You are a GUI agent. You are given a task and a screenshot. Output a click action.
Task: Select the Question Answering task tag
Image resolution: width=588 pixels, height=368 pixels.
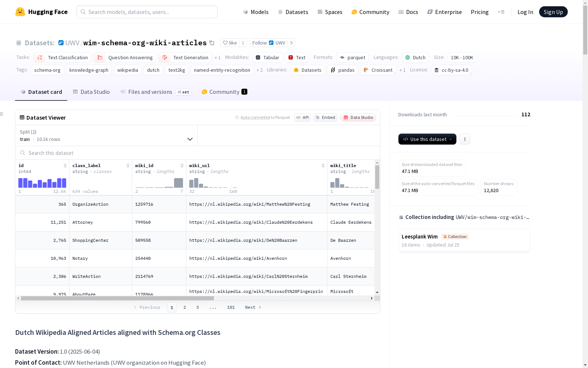(x=125, y=57)
